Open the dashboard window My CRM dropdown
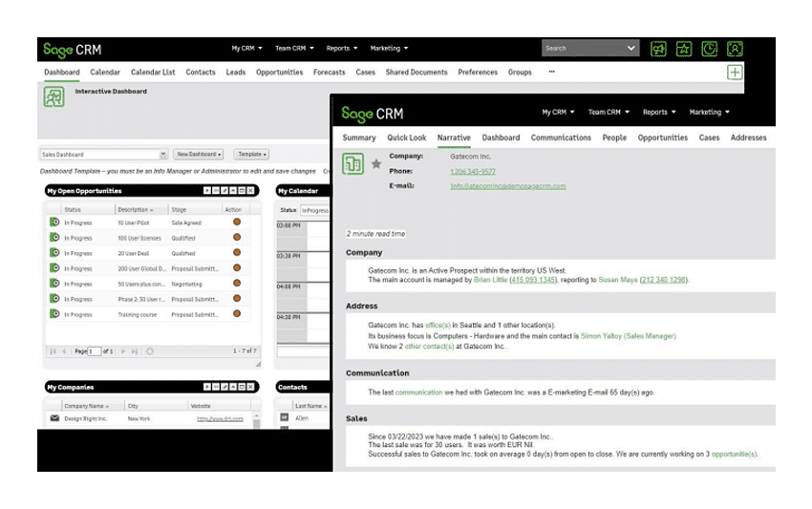 tap(246, 48)
